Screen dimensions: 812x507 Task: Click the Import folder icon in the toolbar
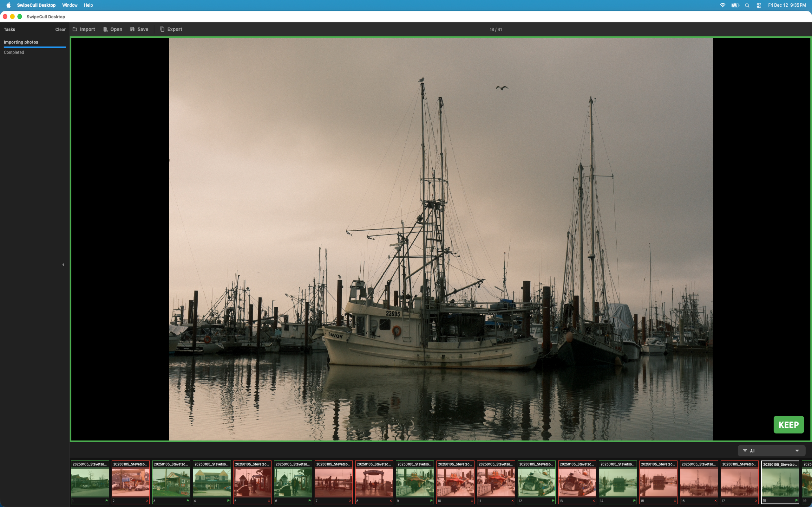click(x=75, y=29)
